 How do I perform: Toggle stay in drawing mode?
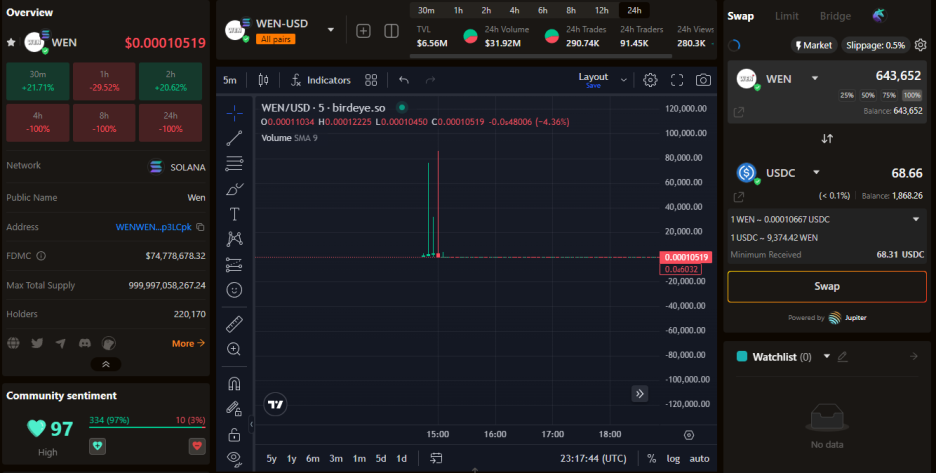pos(235,408)
